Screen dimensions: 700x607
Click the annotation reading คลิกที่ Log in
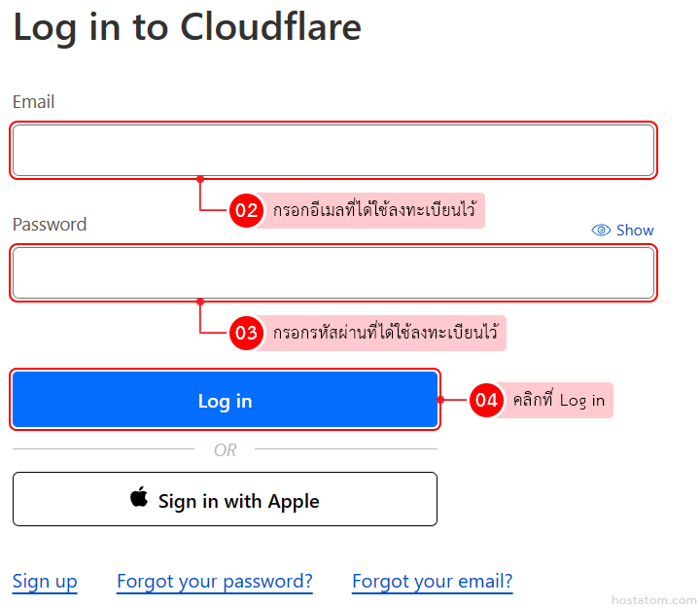tap(558, 400)
